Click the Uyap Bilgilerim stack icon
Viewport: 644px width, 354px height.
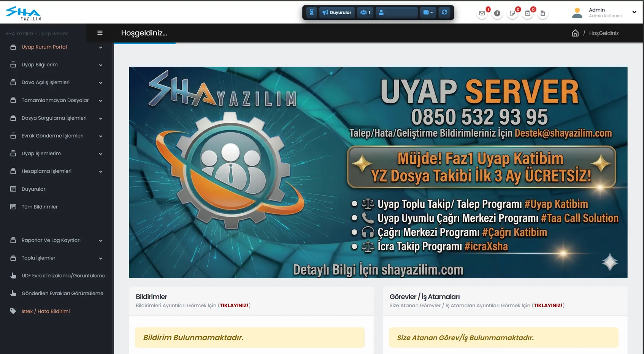13,65
